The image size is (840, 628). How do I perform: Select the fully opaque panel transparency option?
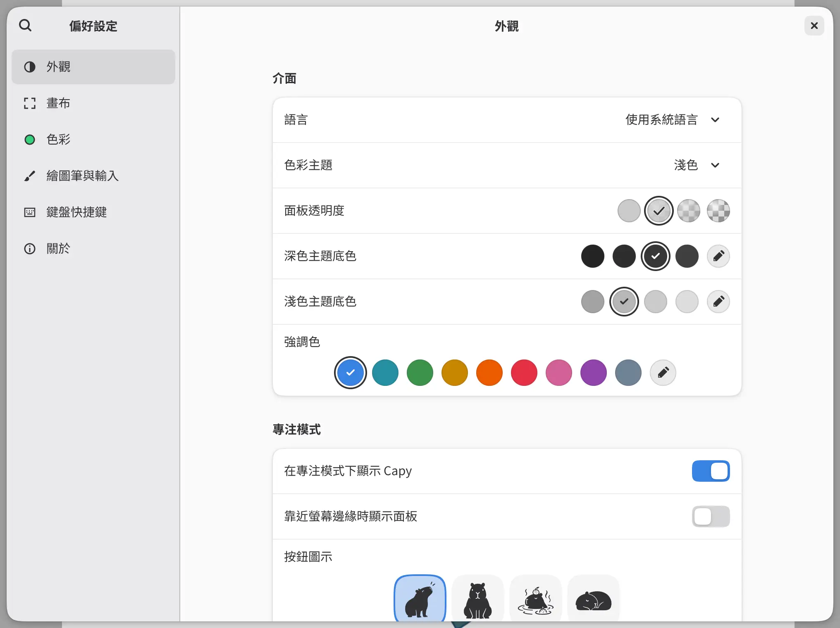click(x=629, y=211)
